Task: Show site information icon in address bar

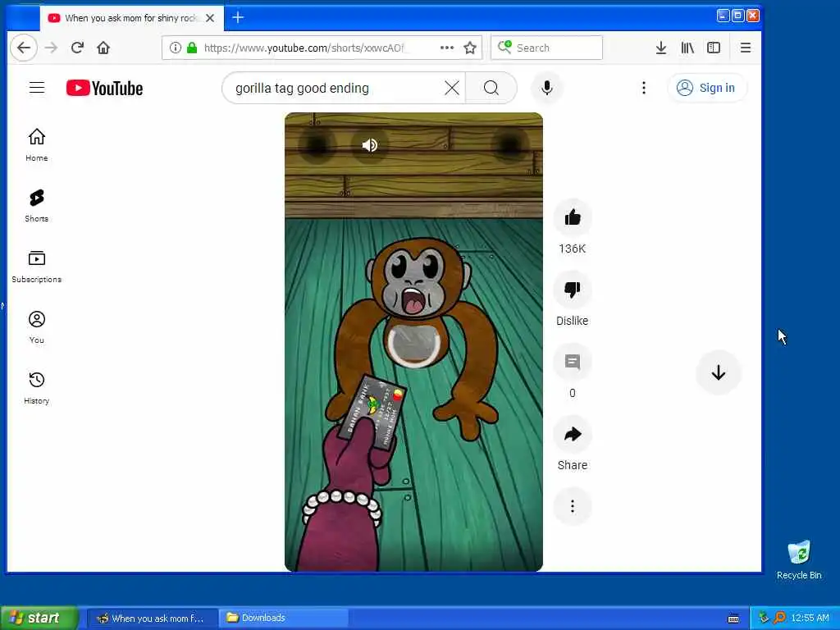Action: point(175,48)
